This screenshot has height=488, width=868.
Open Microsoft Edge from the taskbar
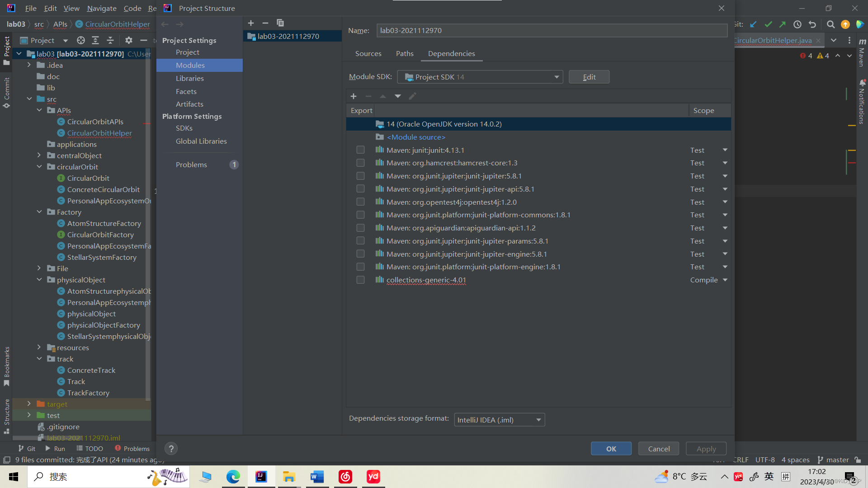[233, 477]
